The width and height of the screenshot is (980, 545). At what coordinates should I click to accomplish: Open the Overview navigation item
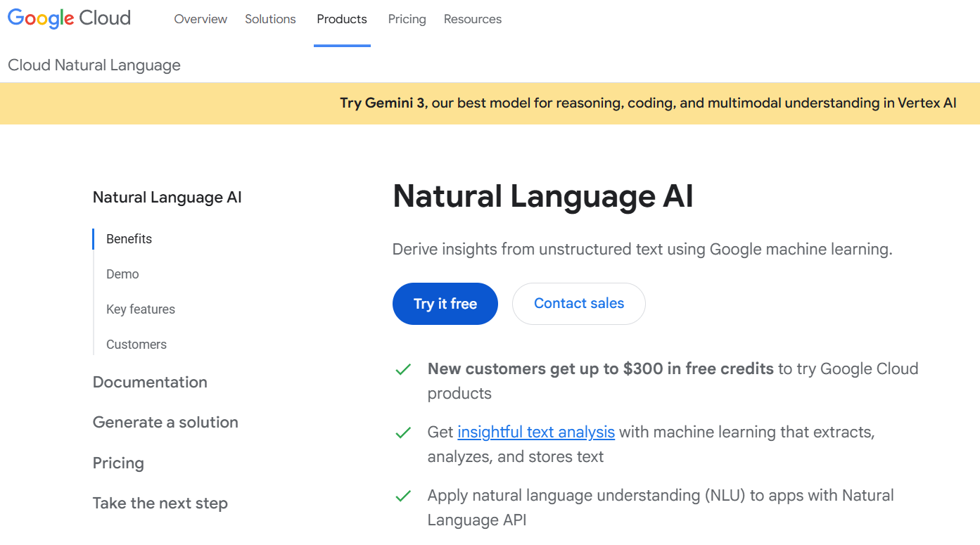(x=200, y=19)
